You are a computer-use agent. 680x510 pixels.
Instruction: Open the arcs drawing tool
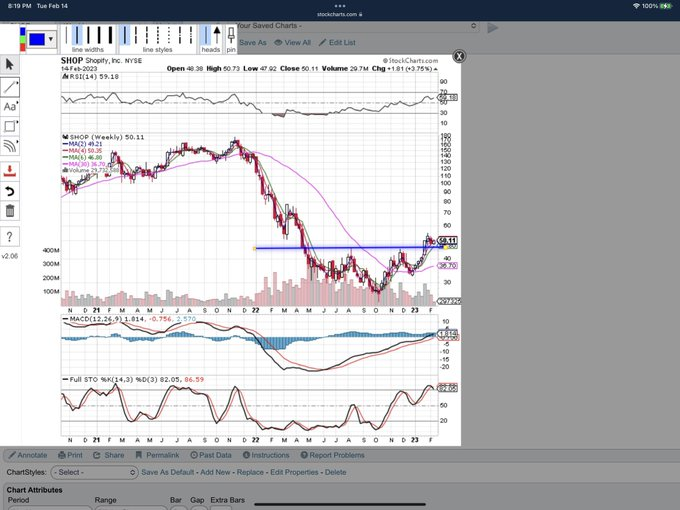pyautogui.click(x=10, y=147)
